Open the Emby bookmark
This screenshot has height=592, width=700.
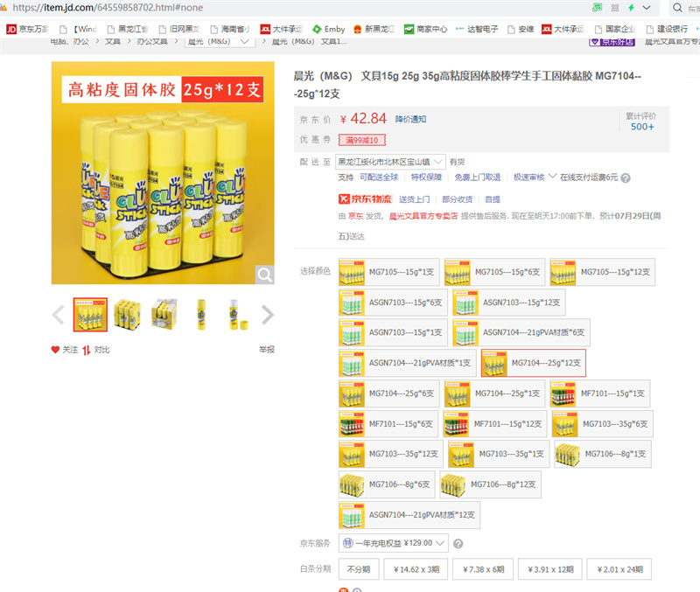(x=329, y=29)
